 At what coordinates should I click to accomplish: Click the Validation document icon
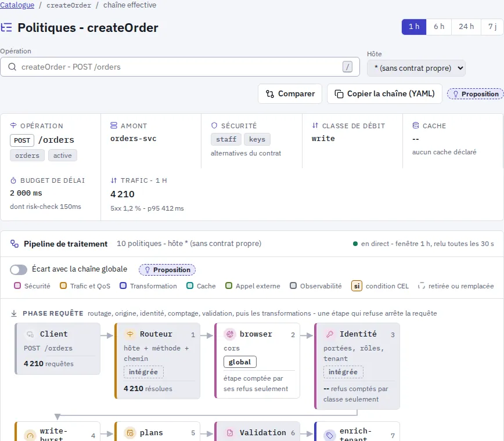(230, 433)
